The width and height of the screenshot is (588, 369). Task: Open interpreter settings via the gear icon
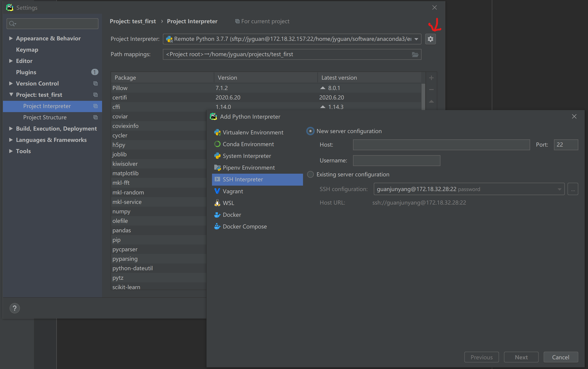point(430,39)
